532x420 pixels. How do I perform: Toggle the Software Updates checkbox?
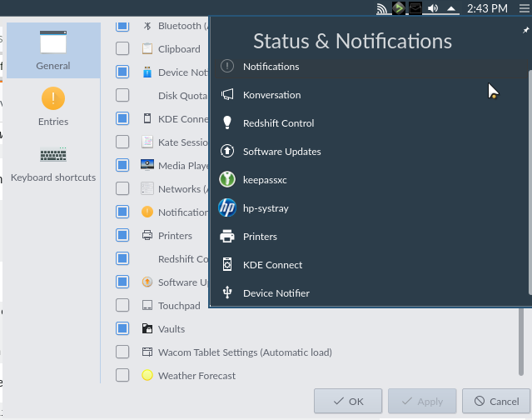pyautogui.click(x=122, y=282)
